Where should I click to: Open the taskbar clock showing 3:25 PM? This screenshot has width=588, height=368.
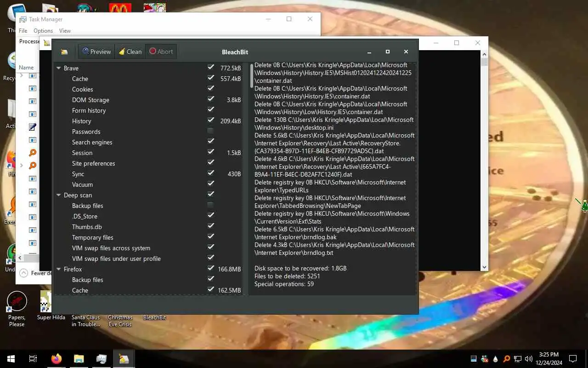(549, 359)
